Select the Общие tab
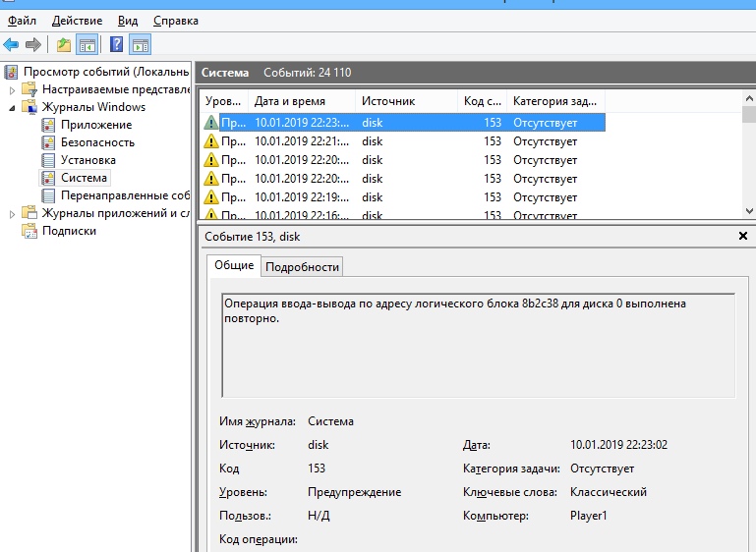This screenshot has height=552, width=756. coord(234,265)
